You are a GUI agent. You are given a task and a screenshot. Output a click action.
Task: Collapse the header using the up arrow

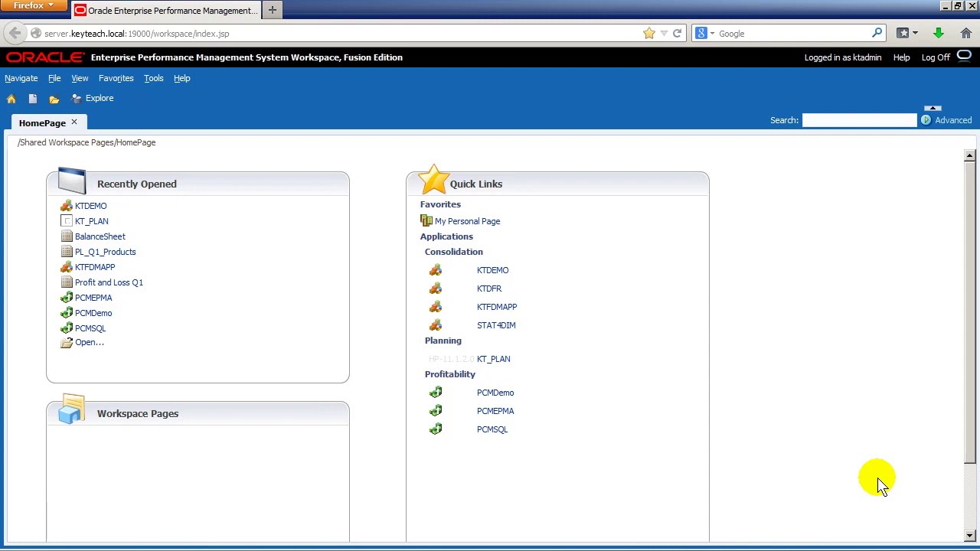click(933, 108)
